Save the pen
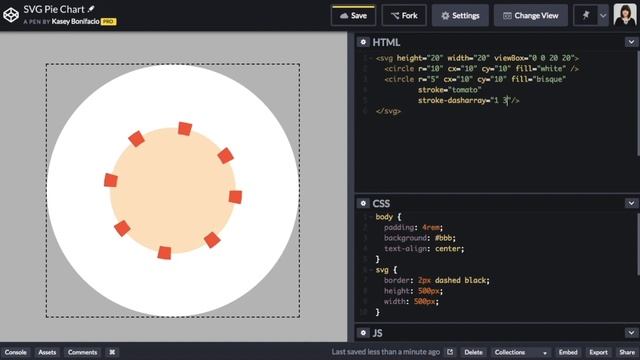Screen dimensions: 640x360 click(353, 16)
